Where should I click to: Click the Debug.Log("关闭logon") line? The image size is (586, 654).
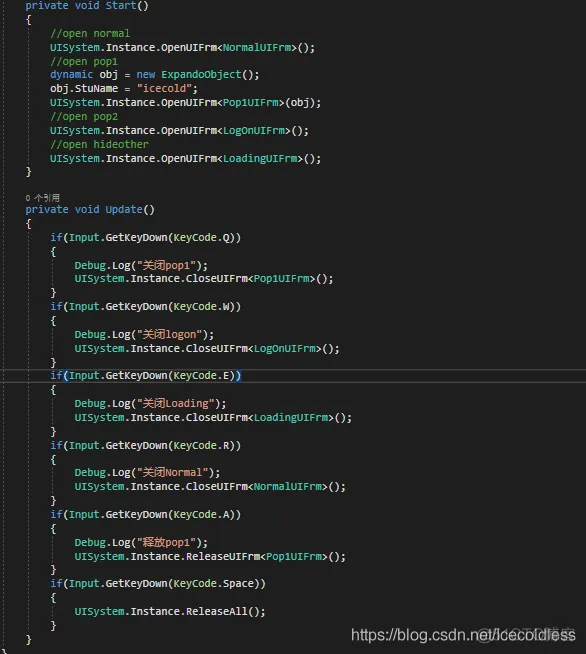coord(144,335)
